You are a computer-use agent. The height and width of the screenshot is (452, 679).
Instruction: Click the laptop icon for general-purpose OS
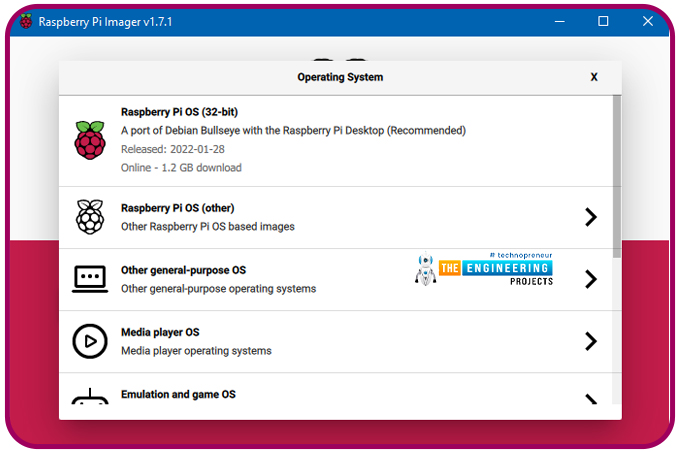(x=90, y=279)
